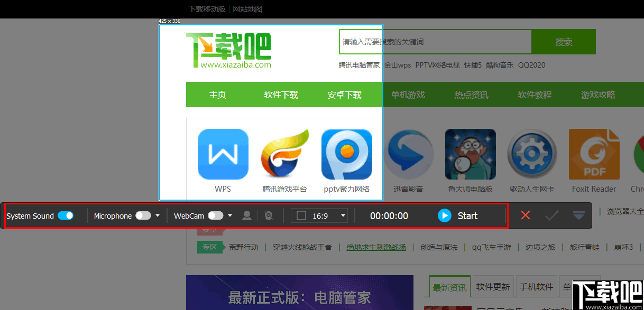Open the Microphone device dropdown arrow
The width and height of the screenshot is (644, 310).
158,215
